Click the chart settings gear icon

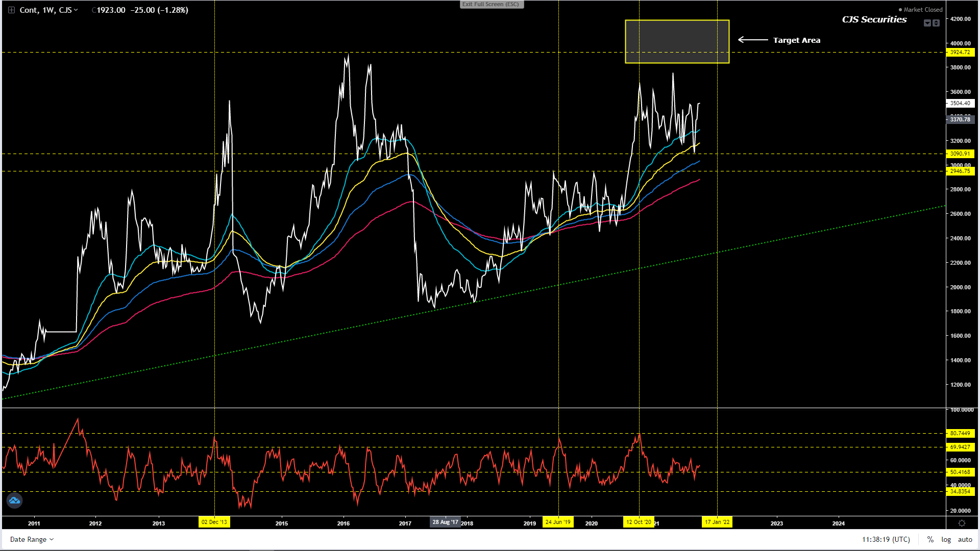962,523
